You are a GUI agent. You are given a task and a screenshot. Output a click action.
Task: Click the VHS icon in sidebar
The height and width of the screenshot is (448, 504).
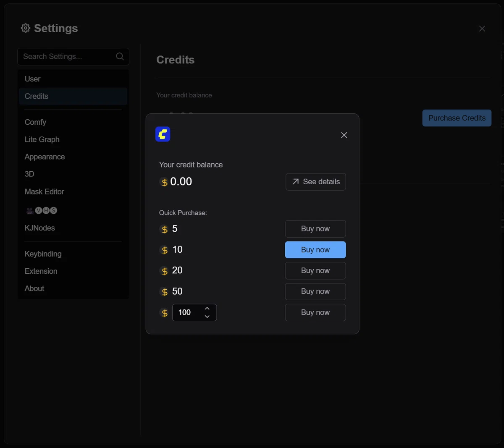click(x=42, y=210)
